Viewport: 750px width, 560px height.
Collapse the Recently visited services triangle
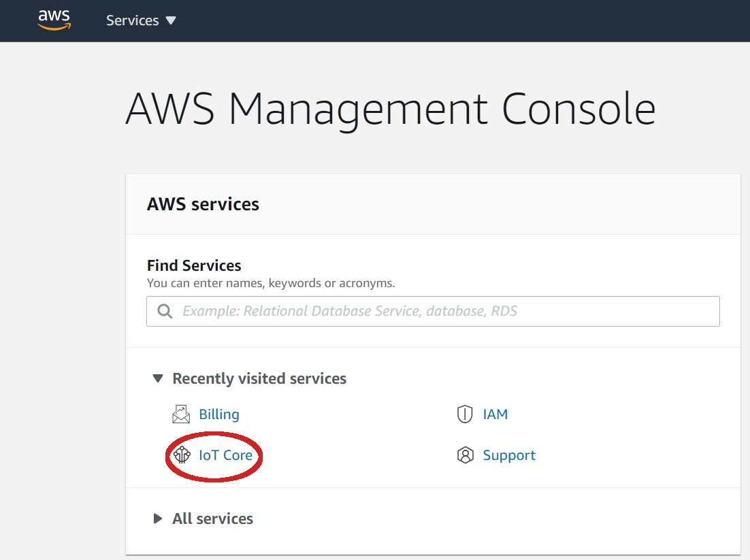click(158, 378)
